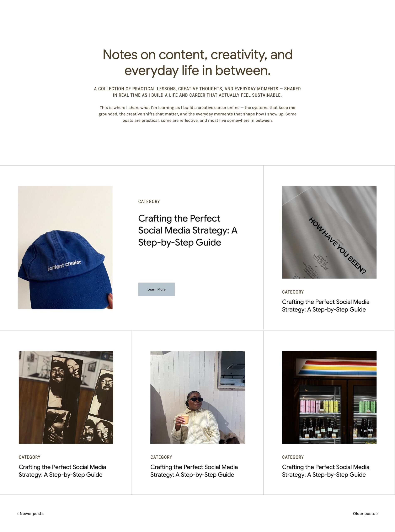Select Category label under drinks fridge photo
395x532 pixels.
(293, 457)
